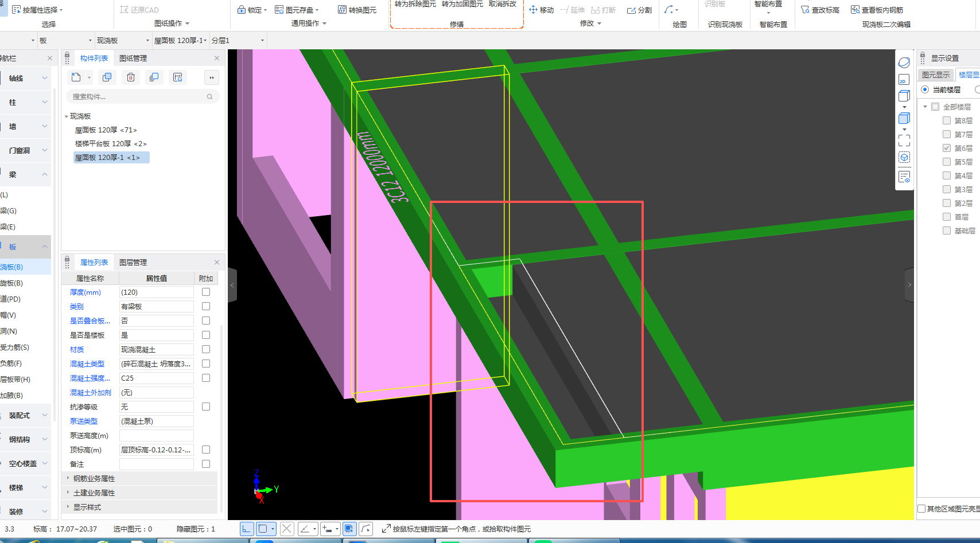Click the 转换图元 convert element tool
The height and width of the screenshot is (543, 980).
pos(357,10)
